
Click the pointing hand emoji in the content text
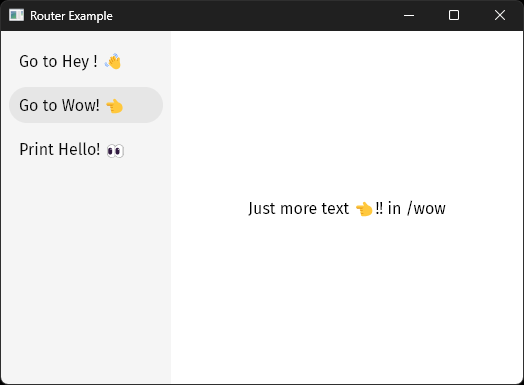click(364, 209)
